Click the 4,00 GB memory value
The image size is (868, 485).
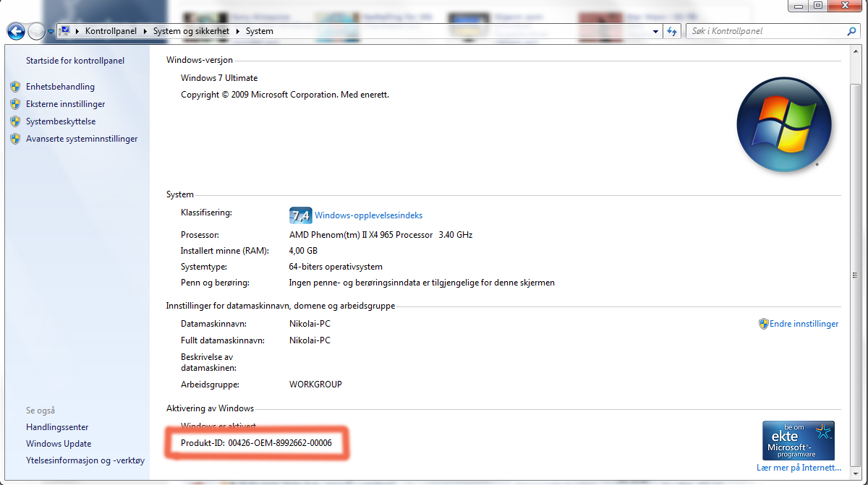tap(303, 251)
